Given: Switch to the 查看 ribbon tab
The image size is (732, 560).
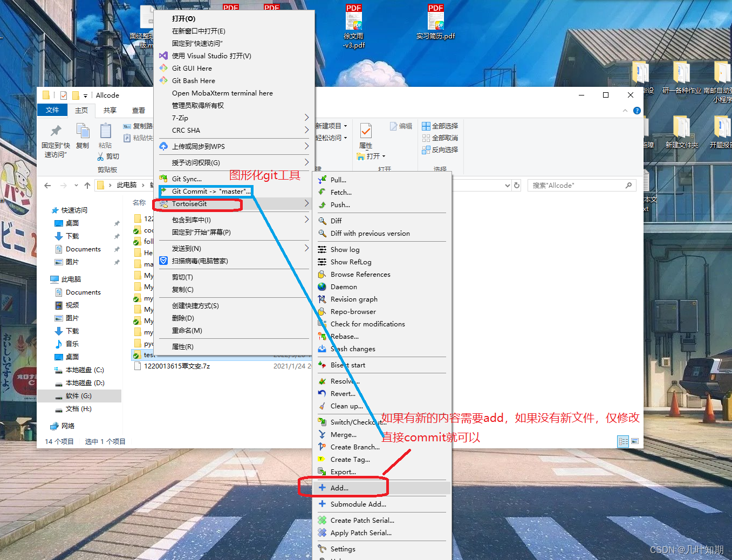Looking at the screenshot, I should coord(139,110).
